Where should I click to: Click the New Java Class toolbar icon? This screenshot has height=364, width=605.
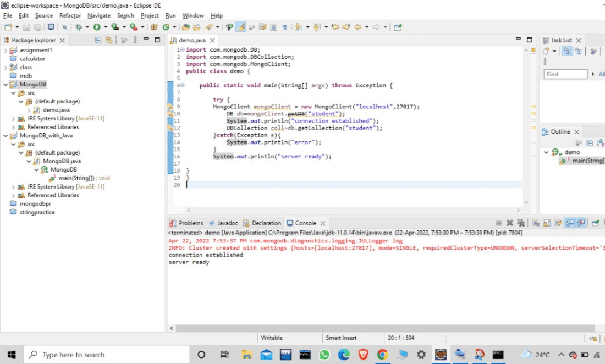tap(166, 27)
